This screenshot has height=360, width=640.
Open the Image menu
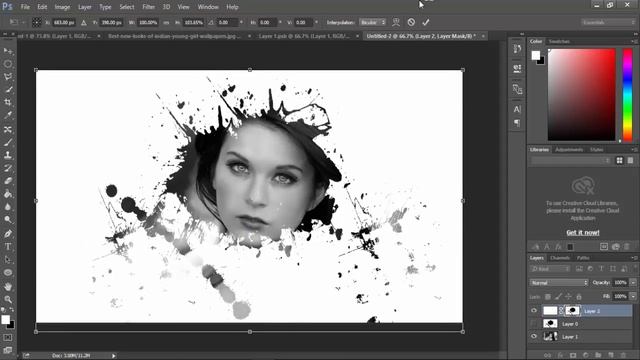point(62,7)
